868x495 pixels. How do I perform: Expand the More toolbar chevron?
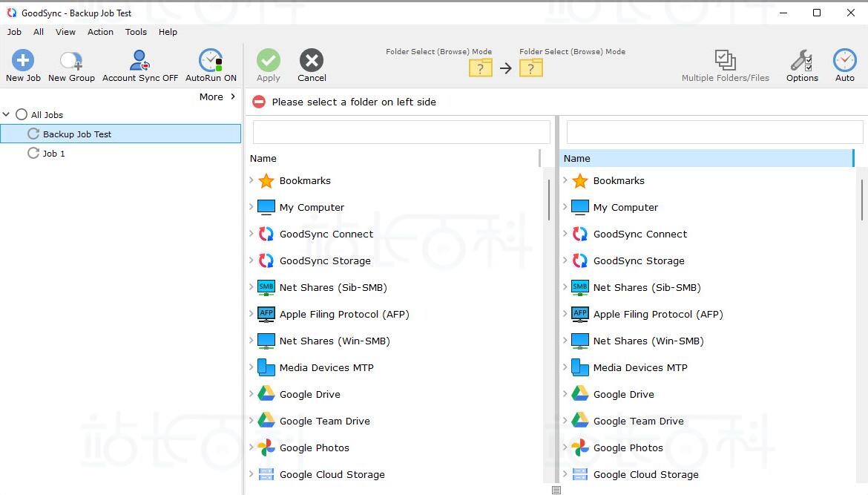(x=233, y=96)
